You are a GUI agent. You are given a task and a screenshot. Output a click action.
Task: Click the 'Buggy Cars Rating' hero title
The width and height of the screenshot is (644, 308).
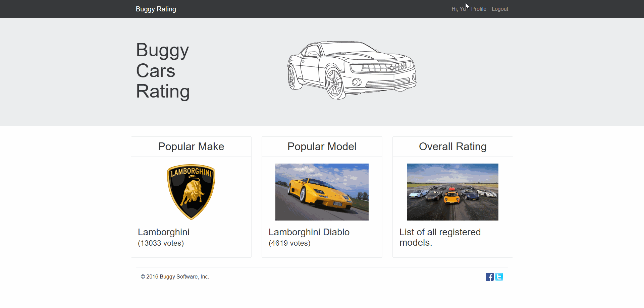click(163, 70)
